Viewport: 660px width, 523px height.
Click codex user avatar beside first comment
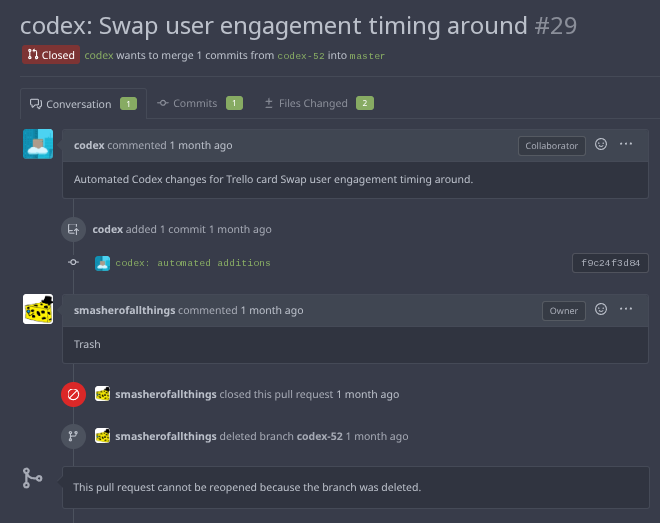(x=38, y=144)
